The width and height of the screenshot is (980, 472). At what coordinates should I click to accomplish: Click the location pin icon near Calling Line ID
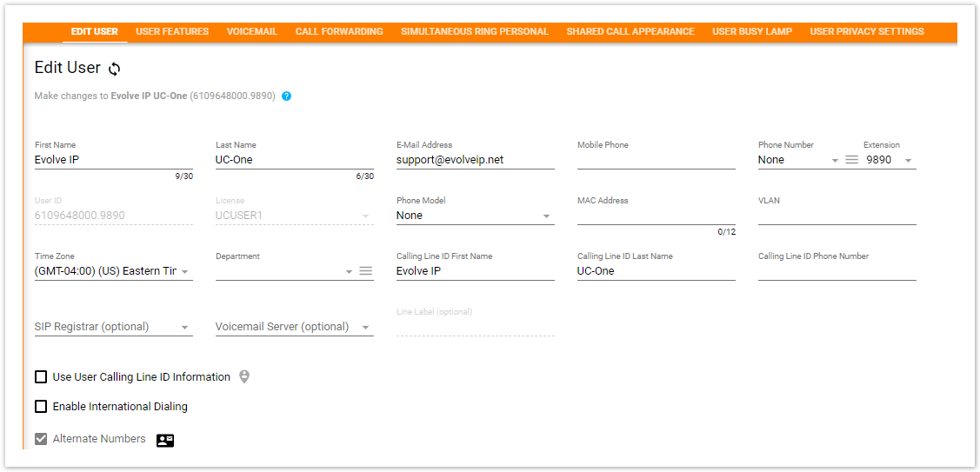[244, 376]
